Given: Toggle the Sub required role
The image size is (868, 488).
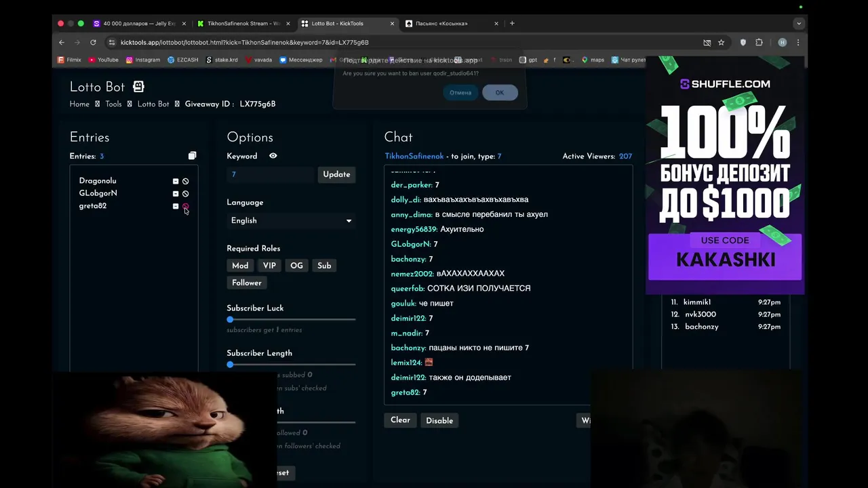Looking at the screenshot, I should (324, 266).
